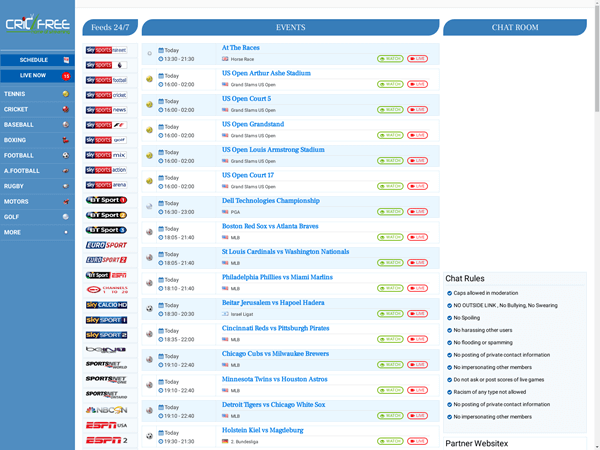Open the Schedule menu item
Screen dimensions: 600x450
tap(38, 60)
